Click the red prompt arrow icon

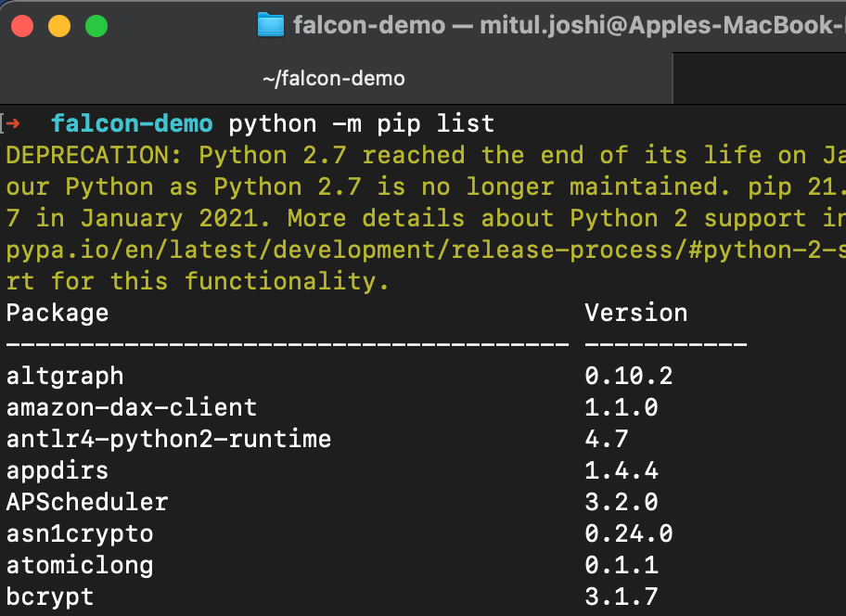tap(13, 123)
